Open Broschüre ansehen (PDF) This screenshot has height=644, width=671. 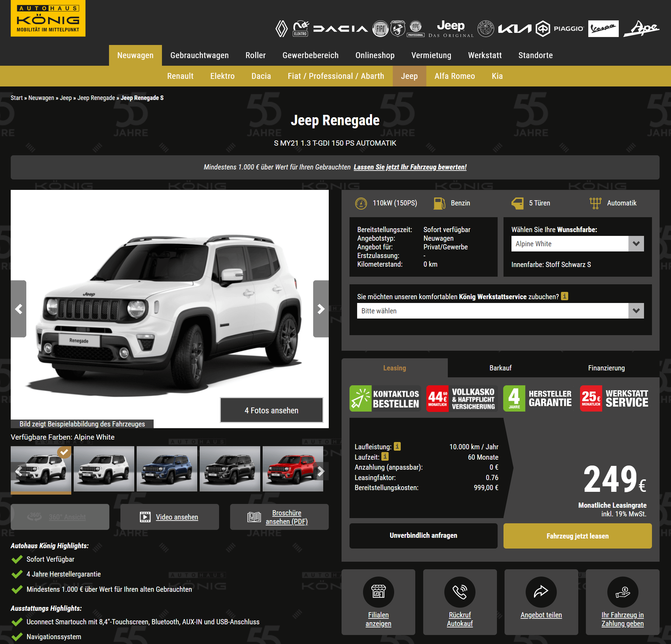pyautogui.click(x=279, y=517)
